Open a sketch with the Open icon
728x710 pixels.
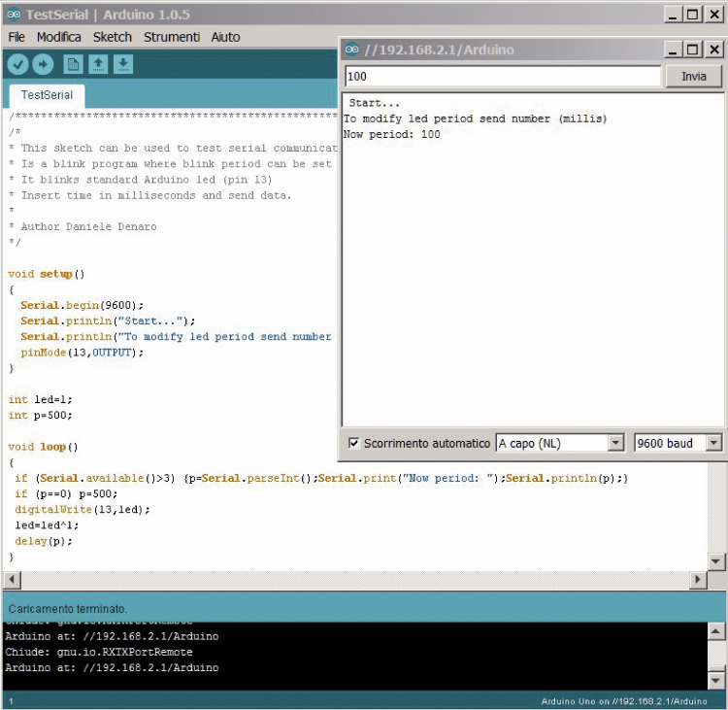click(x=98, y=64)
